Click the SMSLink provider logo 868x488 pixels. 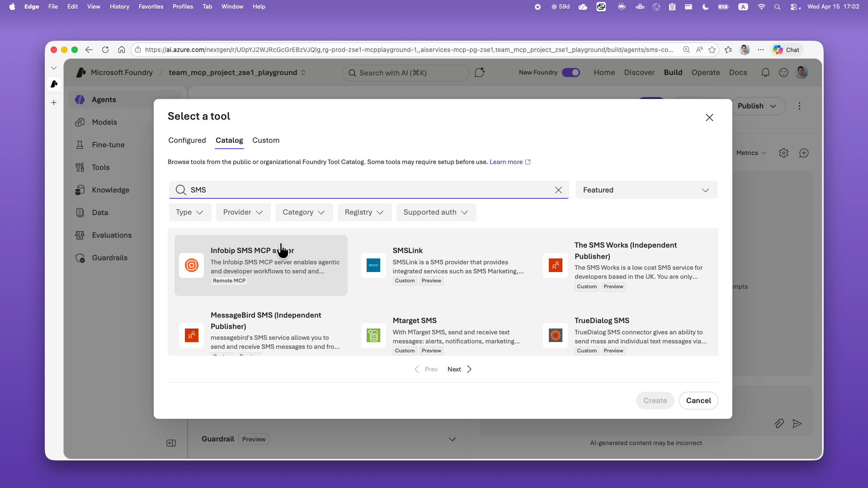[x=373, y=265]
